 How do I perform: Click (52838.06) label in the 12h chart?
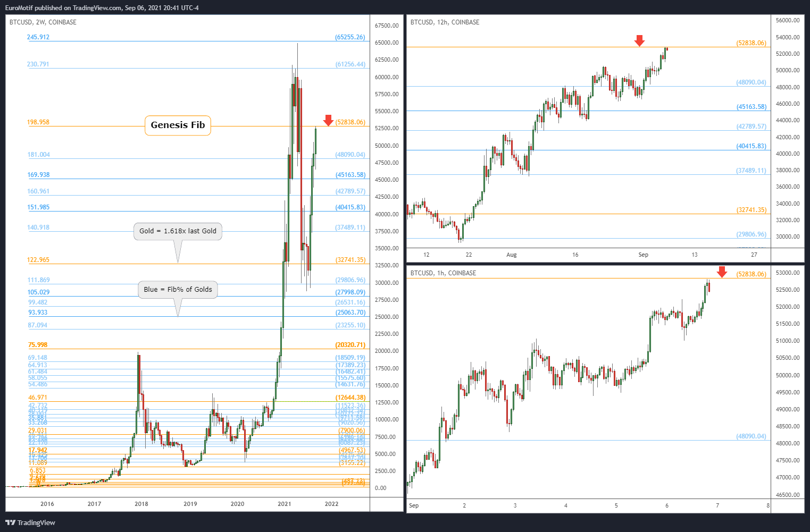pos(751,43)
